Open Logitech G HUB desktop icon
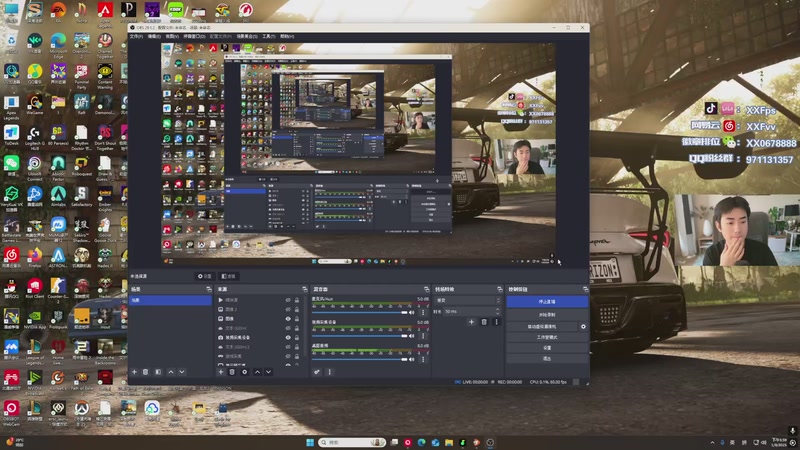The width and height of the screenshot is (800, 450). [x=35, y=138]
